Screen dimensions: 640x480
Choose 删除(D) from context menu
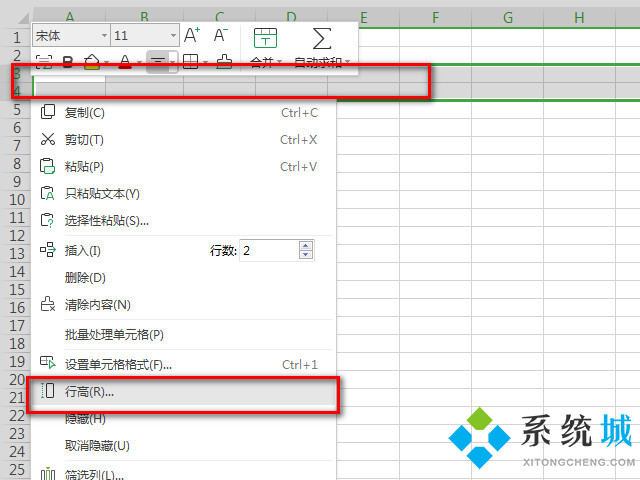coord(183,278)
